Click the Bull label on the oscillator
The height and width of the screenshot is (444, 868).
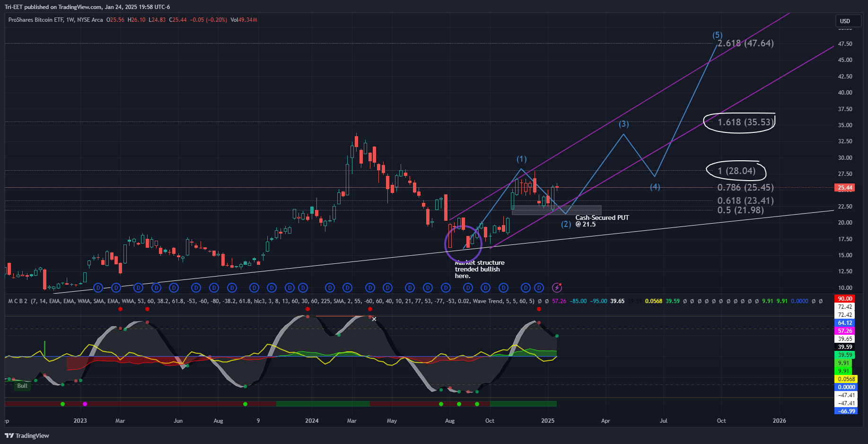click(22, 386)
